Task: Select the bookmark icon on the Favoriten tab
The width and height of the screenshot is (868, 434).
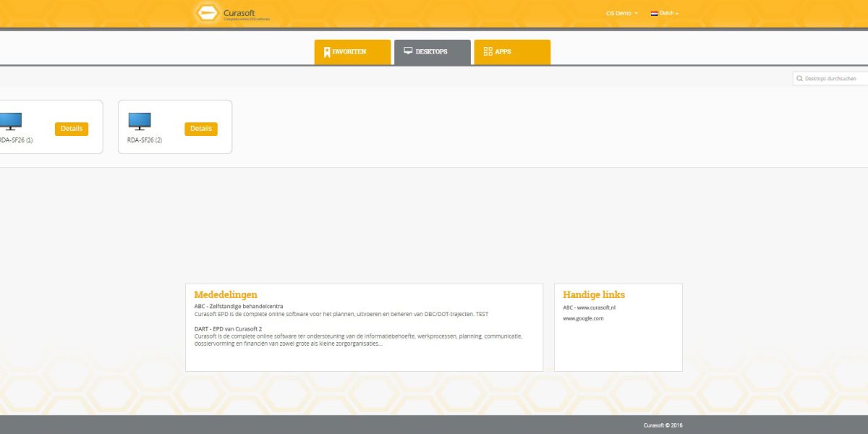Action: coord(327,51)
